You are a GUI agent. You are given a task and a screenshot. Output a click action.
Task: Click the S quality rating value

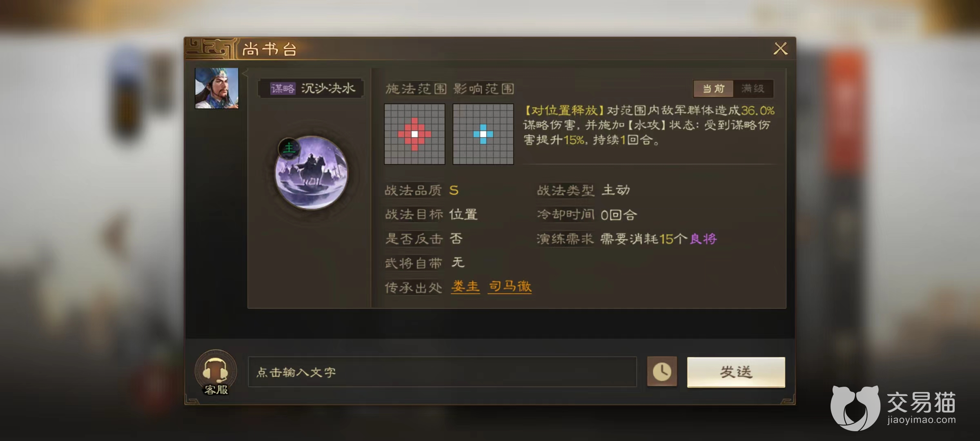pyautogui.click(x=454, y=190)
